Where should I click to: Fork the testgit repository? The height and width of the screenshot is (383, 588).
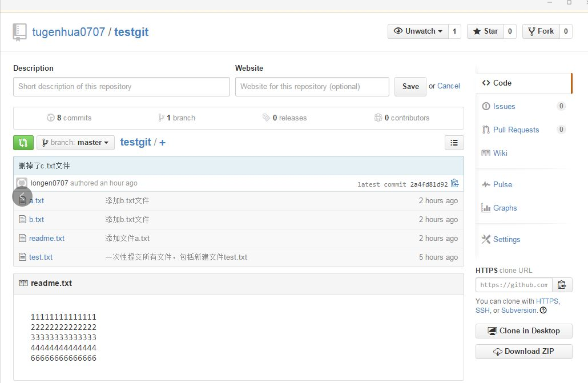coord(541,31)
